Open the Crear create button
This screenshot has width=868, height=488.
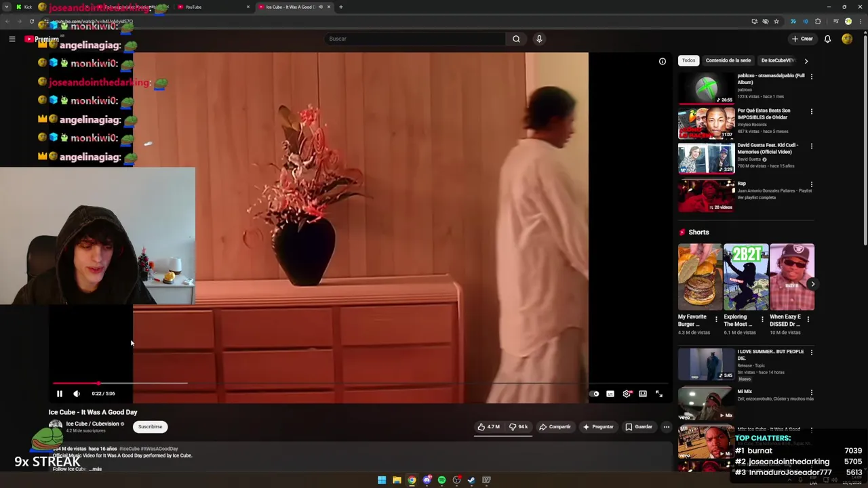[802, 39]
